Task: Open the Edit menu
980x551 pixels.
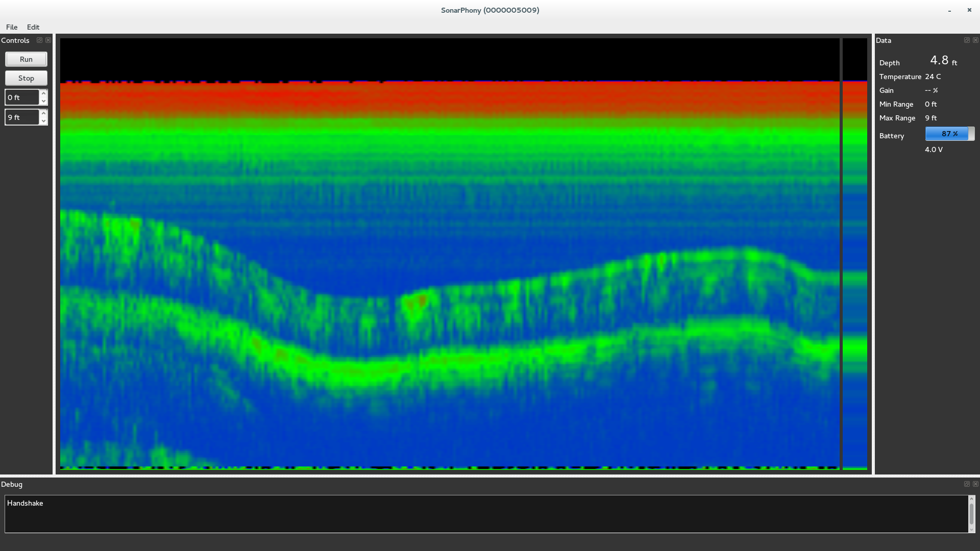Action: pyautogui.click(x=33, y=27)
